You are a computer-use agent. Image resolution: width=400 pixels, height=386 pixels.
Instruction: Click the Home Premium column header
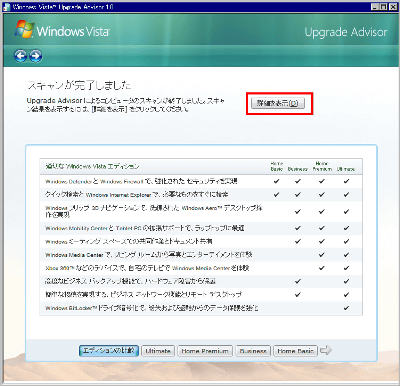[x=322, y=166]
